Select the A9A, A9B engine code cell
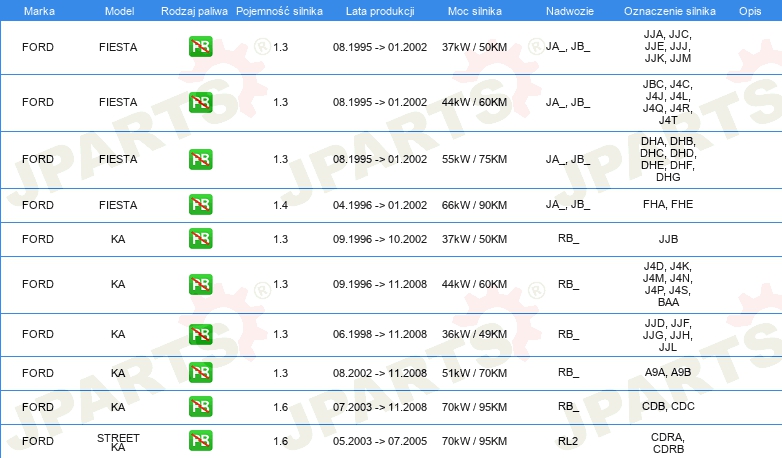782x458 pixels. point(668,372)
